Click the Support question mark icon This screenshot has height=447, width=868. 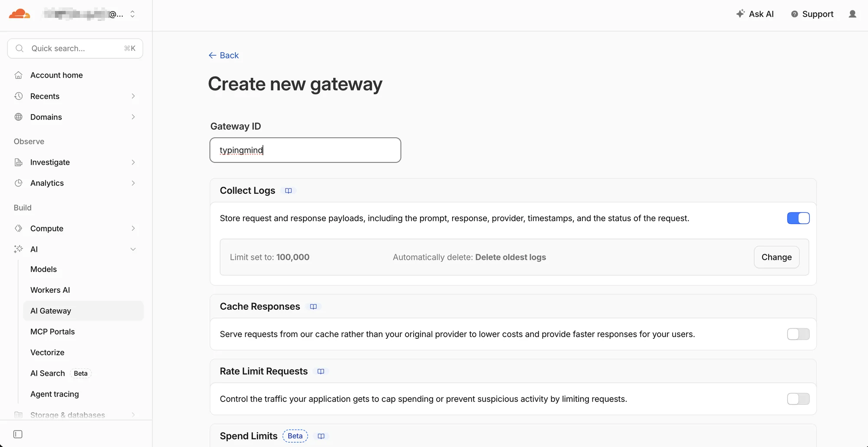795,14
